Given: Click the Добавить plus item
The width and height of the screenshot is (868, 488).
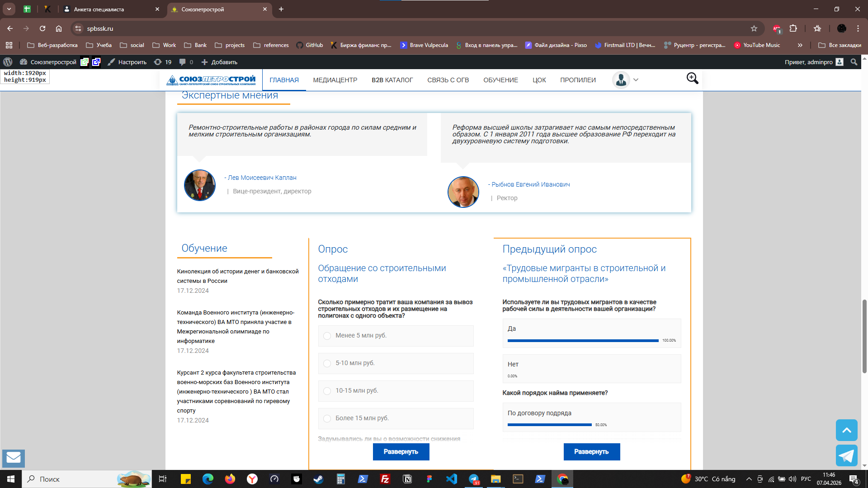Looking at the screenshot, I should click(219, 62).
